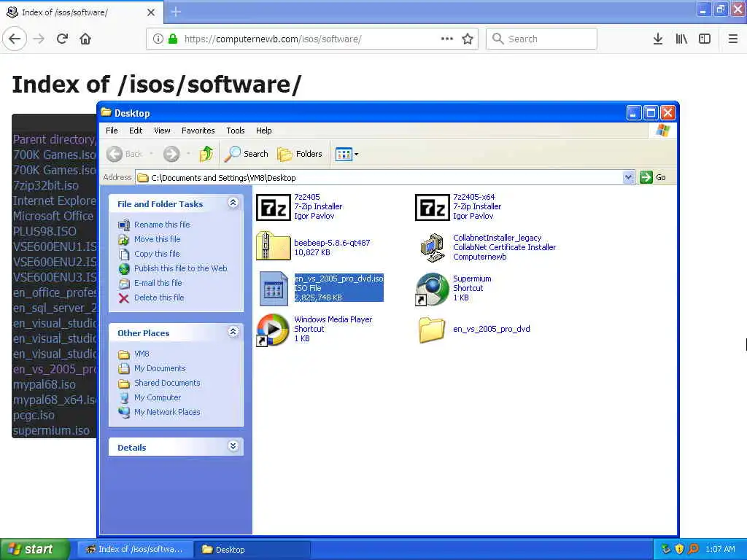Reload the browser page
This screenshot has width=747, height=560.
(62, 39)
